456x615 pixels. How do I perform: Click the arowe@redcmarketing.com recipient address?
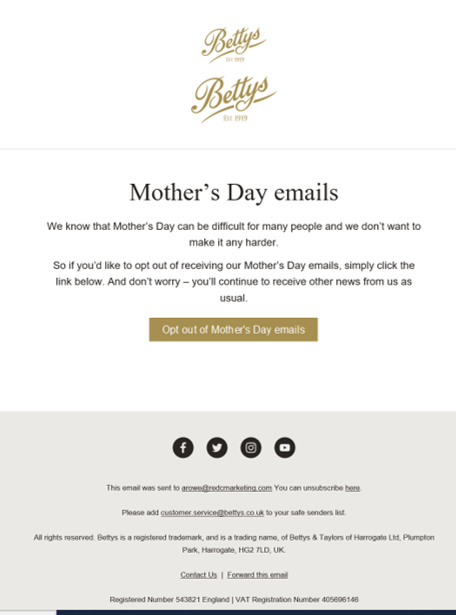(227, 488)
